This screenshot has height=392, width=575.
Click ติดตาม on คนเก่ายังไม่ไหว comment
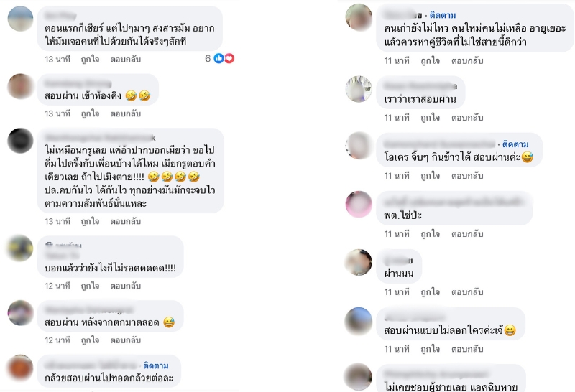pyautogui.click(x=443, y=15)
